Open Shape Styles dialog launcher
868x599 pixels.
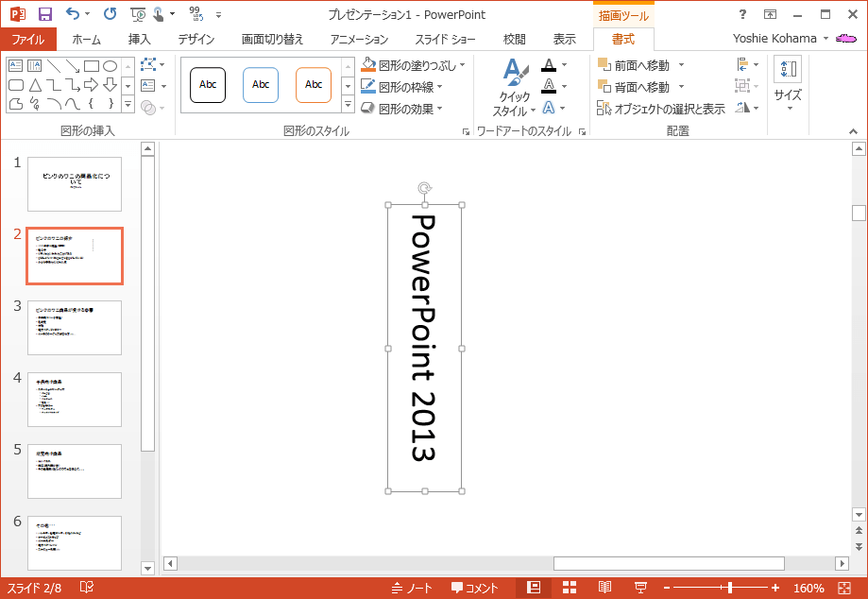(466, 131)
